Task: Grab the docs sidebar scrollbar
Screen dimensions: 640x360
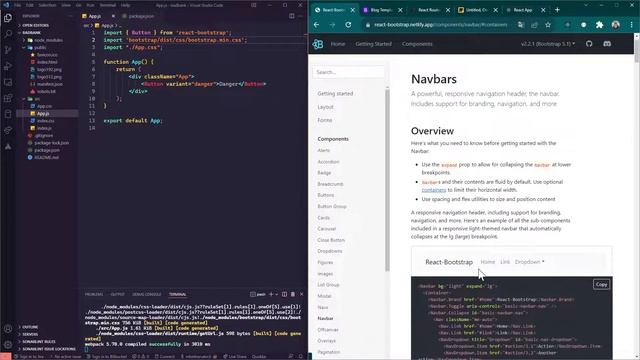Action: (387, 180)
